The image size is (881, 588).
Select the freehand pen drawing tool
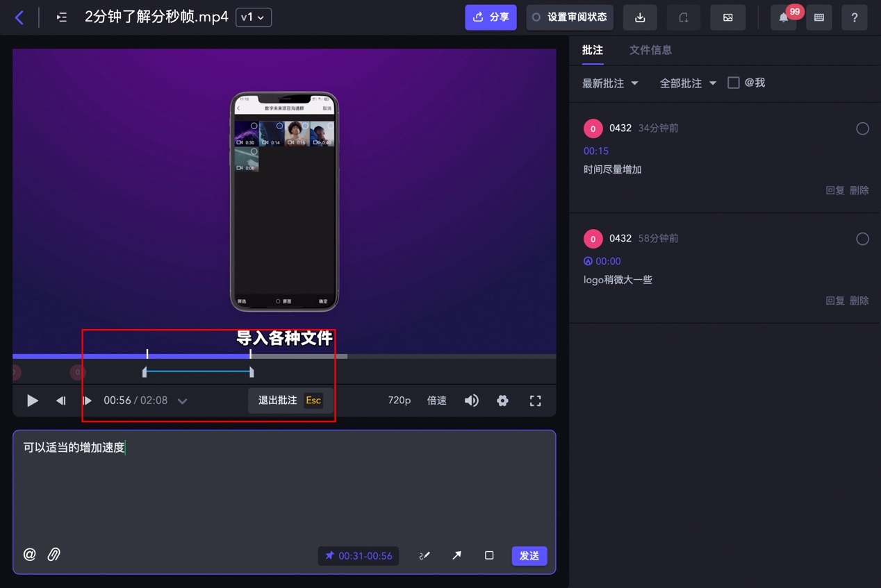(x=424, y=555)
